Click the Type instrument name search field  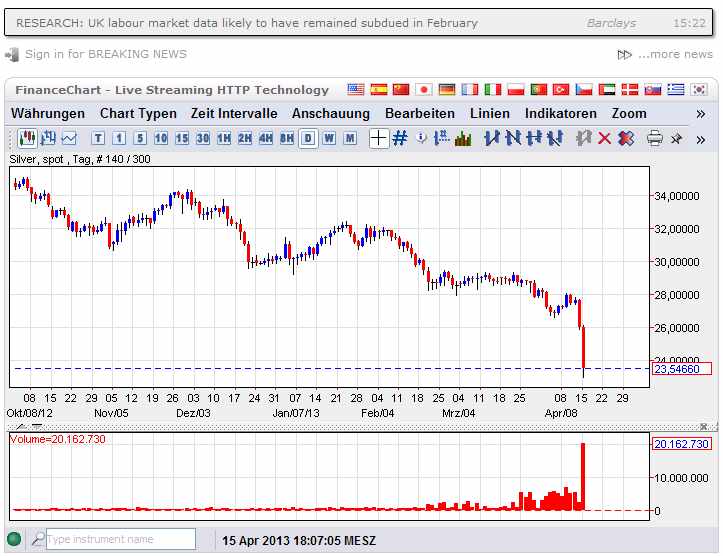coord(121,539)
